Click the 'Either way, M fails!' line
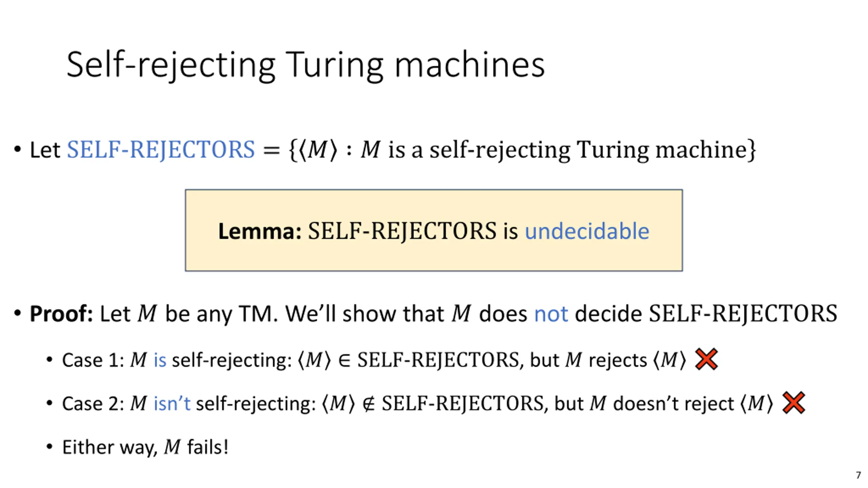The height and width of the screenshot is (488, 868). (x=145, y=447)
